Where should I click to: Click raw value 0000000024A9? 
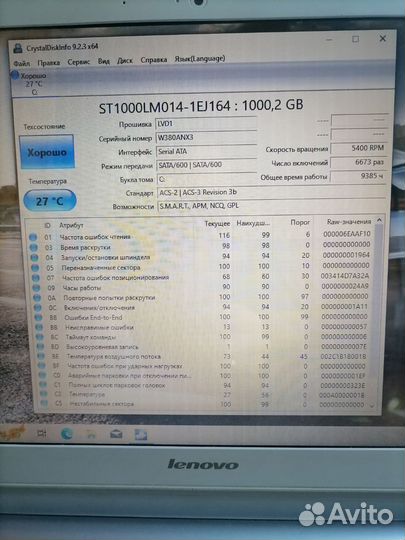[x=345, y=286]
